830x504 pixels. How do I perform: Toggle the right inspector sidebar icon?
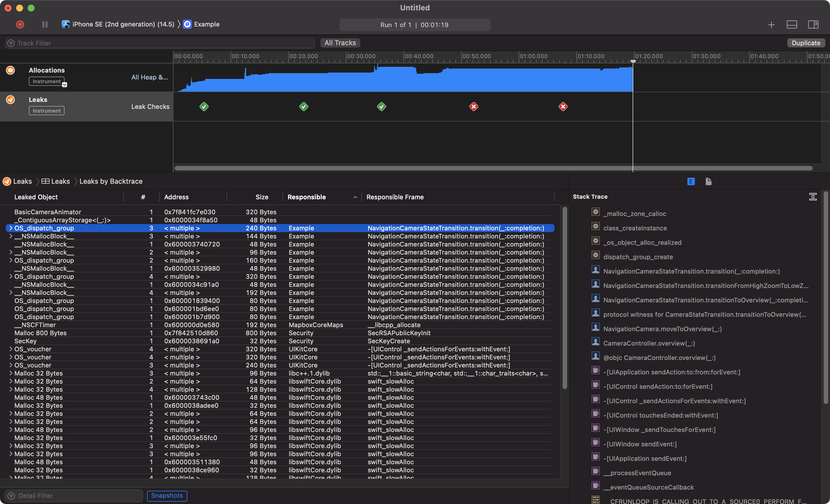point(813,24)
